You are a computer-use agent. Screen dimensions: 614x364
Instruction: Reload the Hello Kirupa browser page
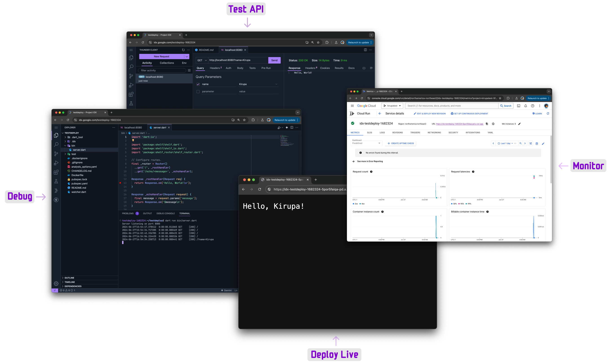click(260, 189)
